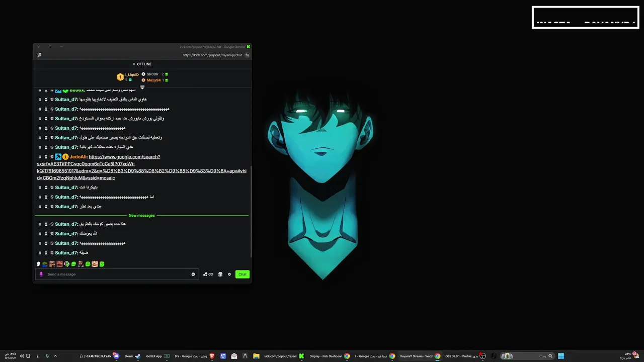644x362 pixels.
Task: Open the emoji picker in message box
Action: click(193, 275)
